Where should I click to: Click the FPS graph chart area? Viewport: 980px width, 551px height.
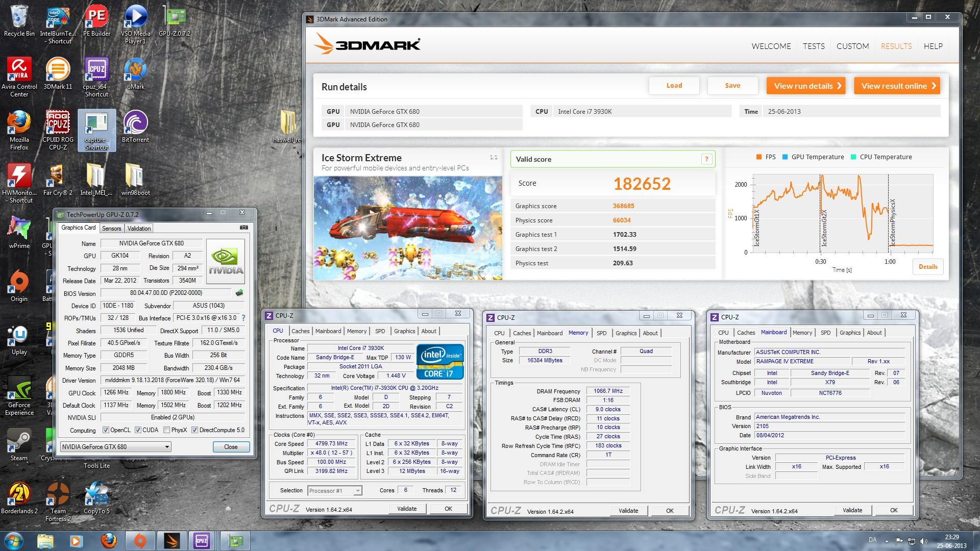(843, 214)
